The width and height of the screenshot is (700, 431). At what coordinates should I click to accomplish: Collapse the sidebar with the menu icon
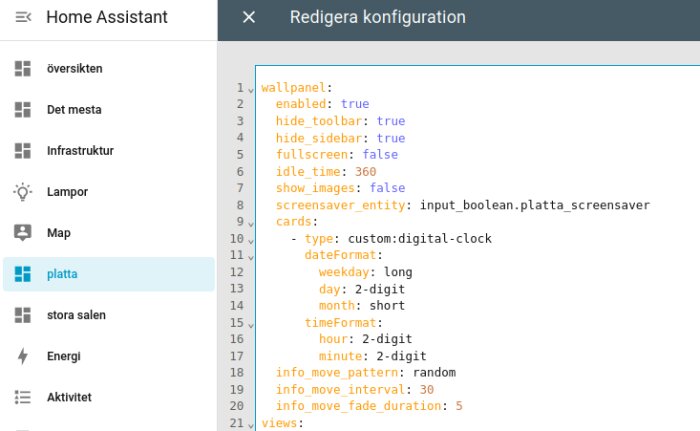click(23, 17)
